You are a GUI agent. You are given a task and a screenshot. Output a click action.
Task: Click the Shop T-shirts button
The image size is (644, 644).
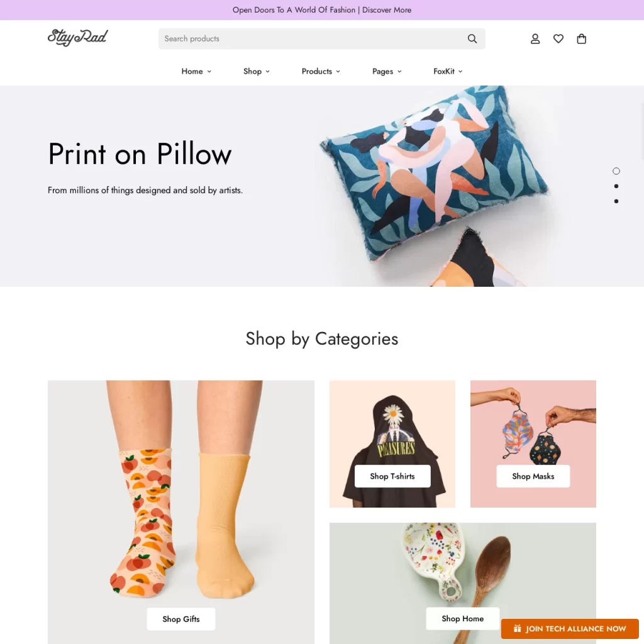[392, 476]
